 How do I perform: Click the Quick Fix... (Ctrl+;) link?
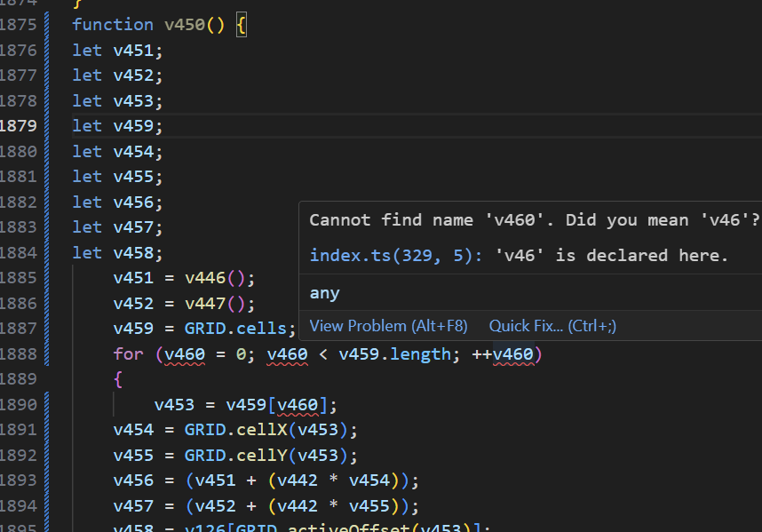552,326
